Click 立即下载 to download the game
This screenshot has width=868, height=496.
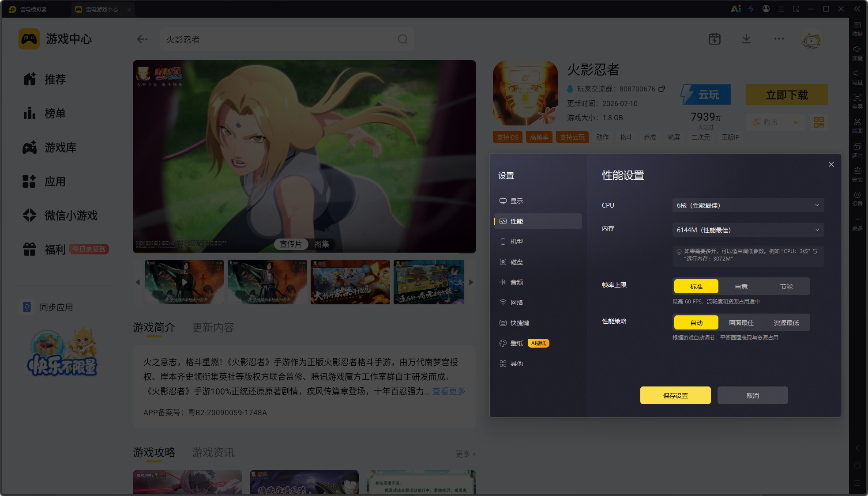[x=786, y=95]
